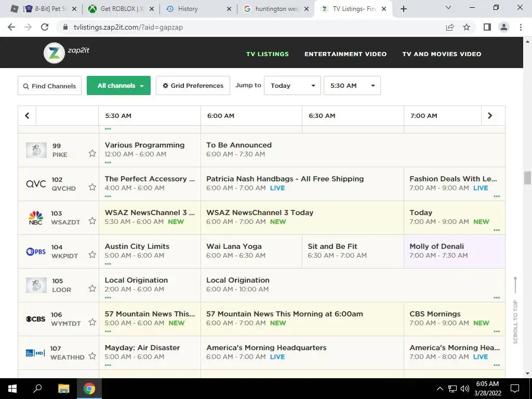Click the PBS channel logo
The width and height of the screenshot is (532, 399).
[x=36, y=251]
